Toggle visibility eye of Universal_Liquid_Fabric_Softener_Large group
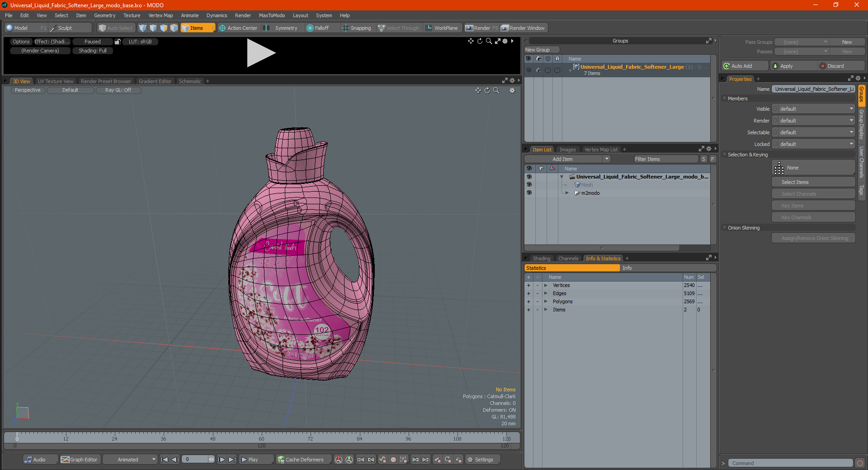 pyautogui.click(x=528, y=70)
